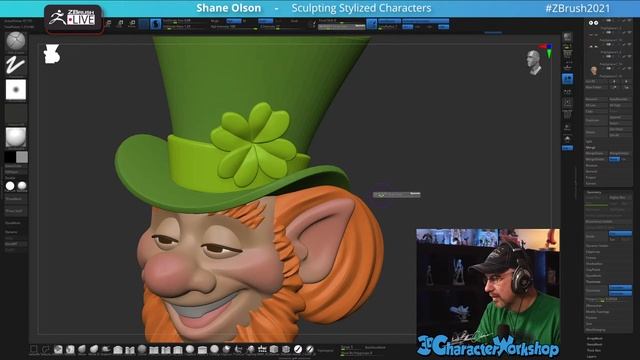The image size is (640, 360).
Task: Select the third bottom-shelf brush icon
Action: click(x=58, y=349)
